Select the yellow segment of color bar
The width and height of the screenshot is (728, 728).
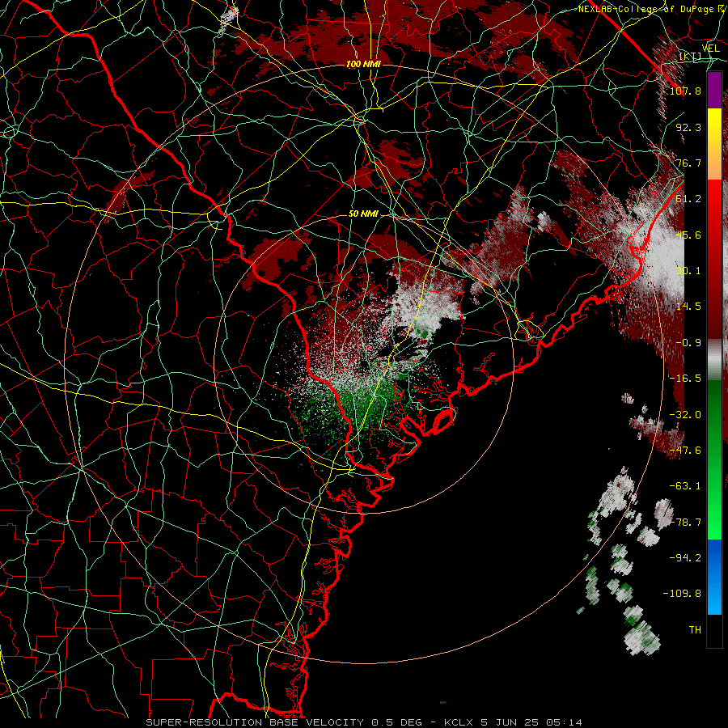coord(714,126)
